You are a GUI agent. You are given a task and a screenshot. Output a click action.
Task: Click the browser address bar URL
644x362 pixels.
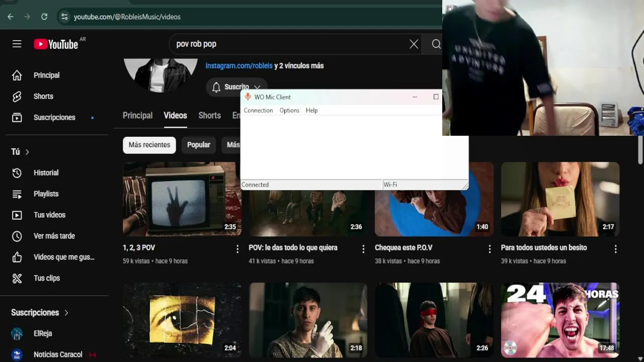127,17
